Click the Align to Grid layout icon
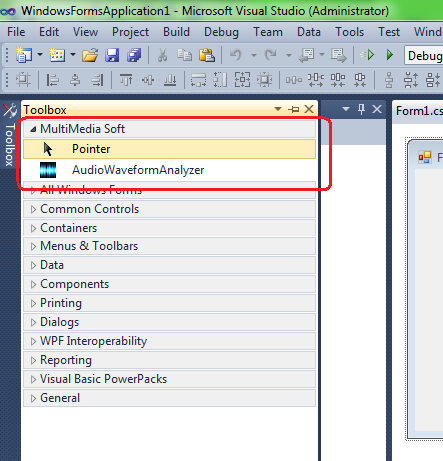The width and height of the screenshot is (443, 461). point(23,80)
